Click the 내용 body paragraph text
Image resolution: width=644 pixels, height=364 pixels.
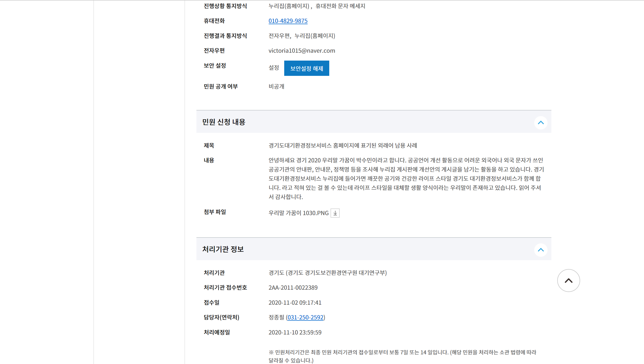[406, 178]
